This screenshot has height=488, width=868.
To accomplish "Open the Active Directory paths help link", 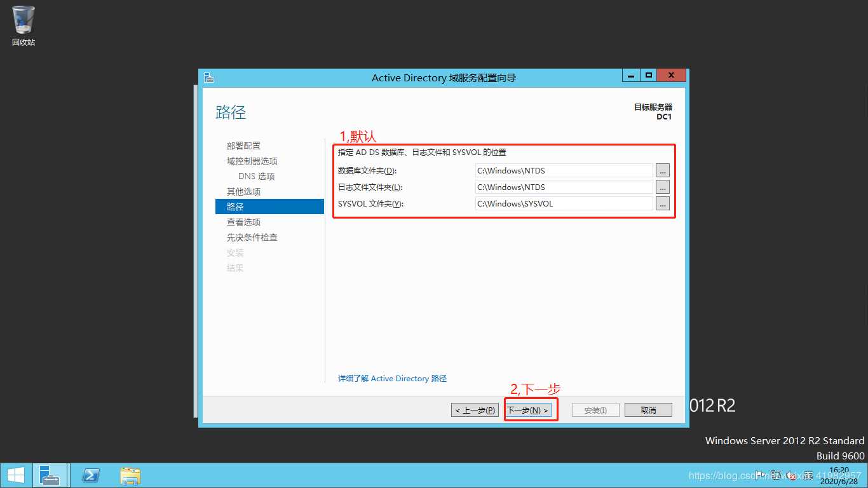I will [392, 378].
